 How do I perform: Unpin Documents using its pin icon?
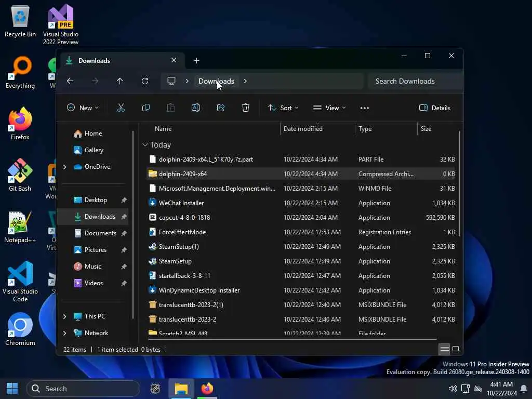coord(124,233)
